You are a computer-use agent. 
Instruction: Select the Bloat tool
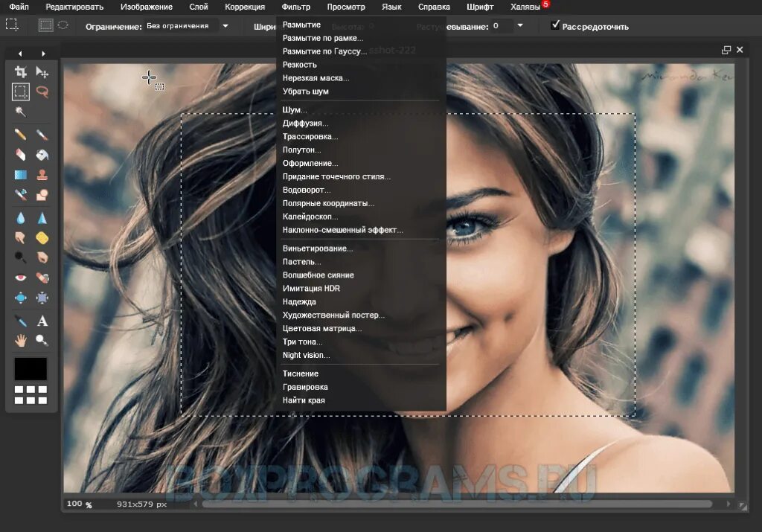click(20, 298)
